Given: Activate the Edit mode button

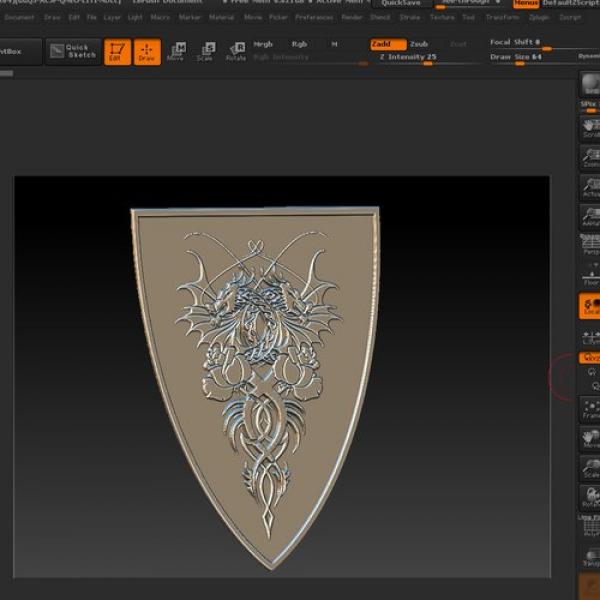Looking at the screenshot, I should [118, 52].
